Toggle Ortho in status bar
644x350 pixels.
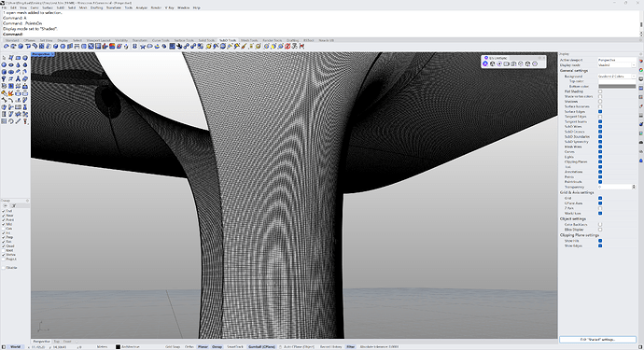[189, 346]
